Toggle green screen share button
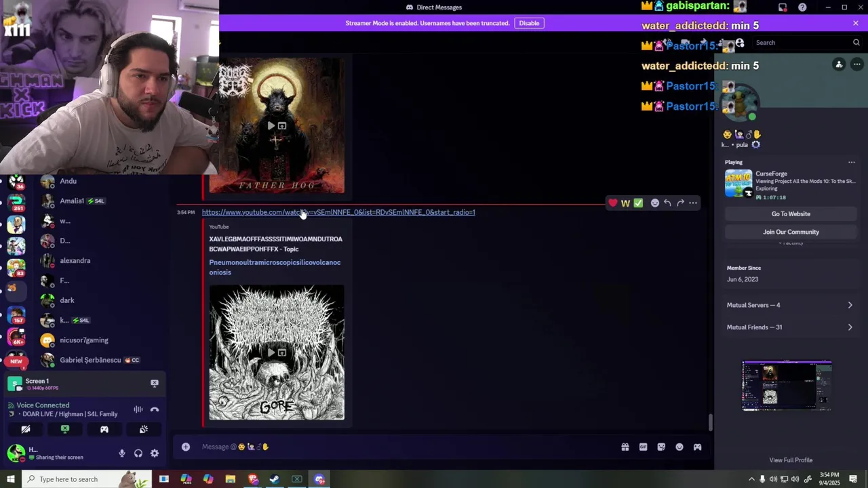 [65, 429]
